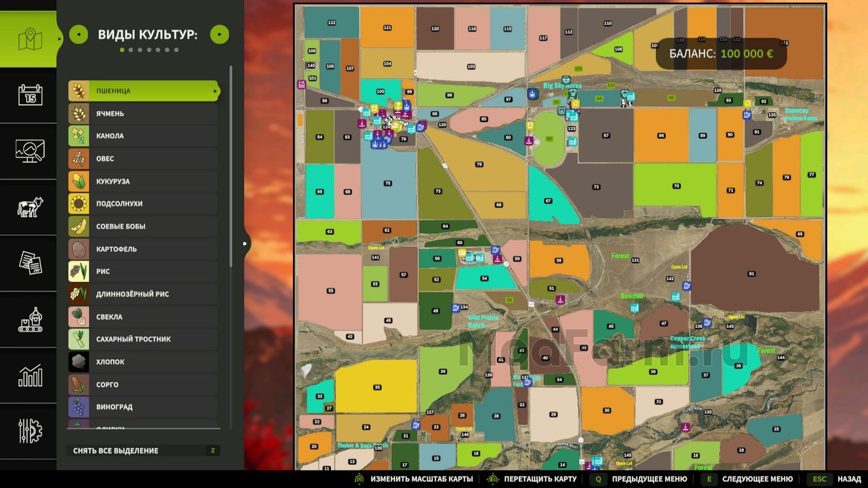
Task: Open the contracts documents sidebar icon
Action: click(x=30, y=263)
